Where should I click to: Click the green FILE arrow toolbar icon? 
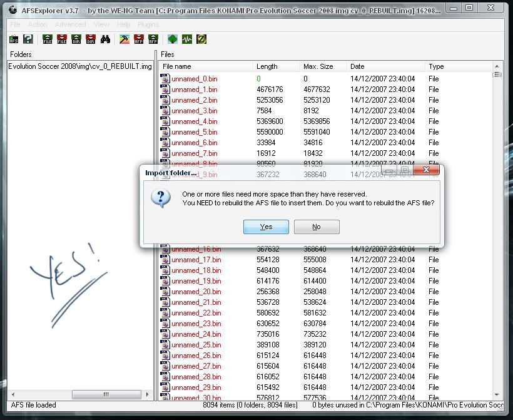coord(48,39)
